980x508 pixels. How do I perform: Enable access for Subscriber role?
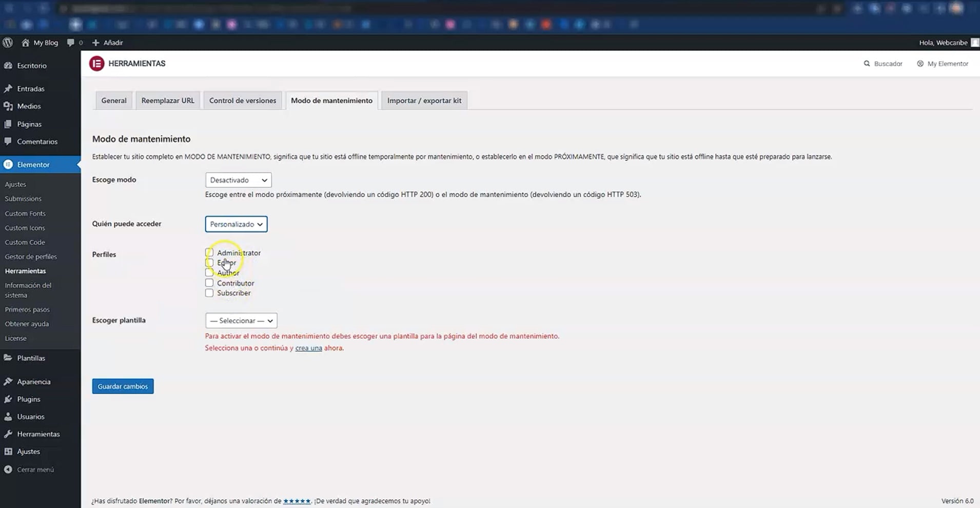coord(209,292)
